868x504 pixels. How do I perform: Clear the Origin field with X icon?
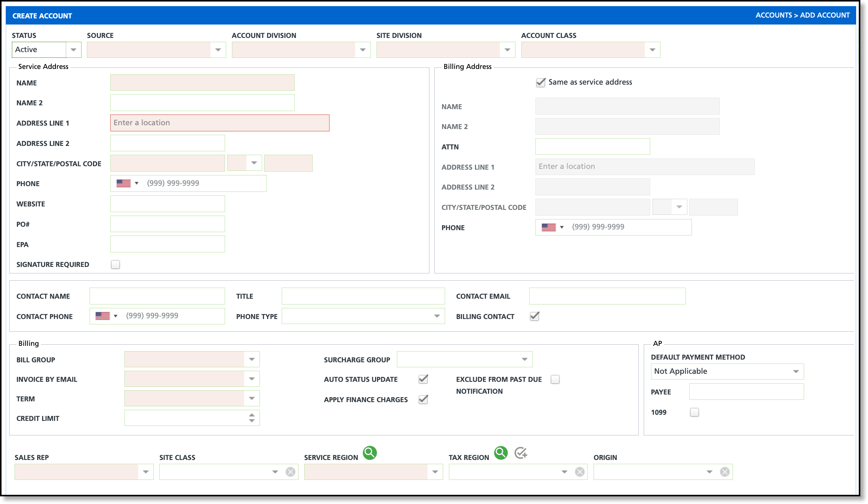pos(724,472)
